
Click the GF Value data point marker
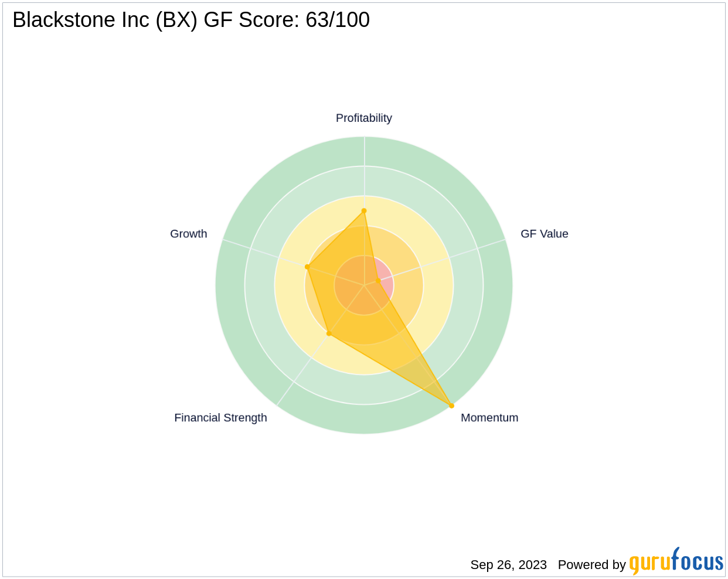click(378, 281)
